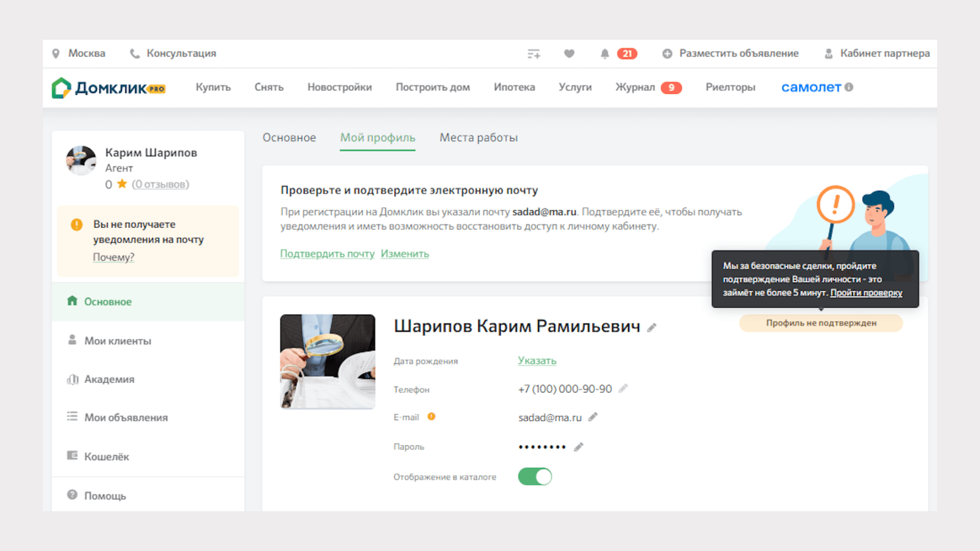Screen dimensions: 980x551
Task: Click the Разместить объявление label
Action: coord(739,54)
